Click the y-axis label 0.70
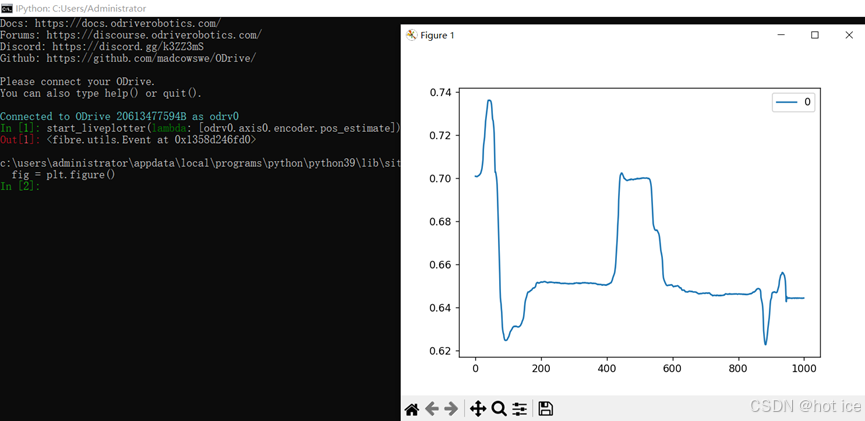The image size is (865, 421). (x=440, y=178)
